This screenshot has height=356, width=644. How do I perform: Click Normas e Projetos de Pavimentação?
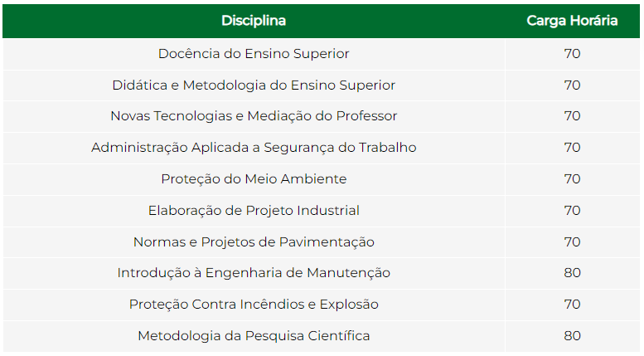pyautogui.click(x=254, y=241)
